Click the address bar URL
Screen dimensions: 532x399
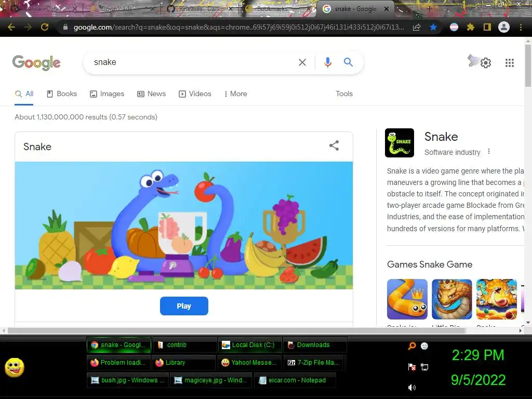coord(238,27)
